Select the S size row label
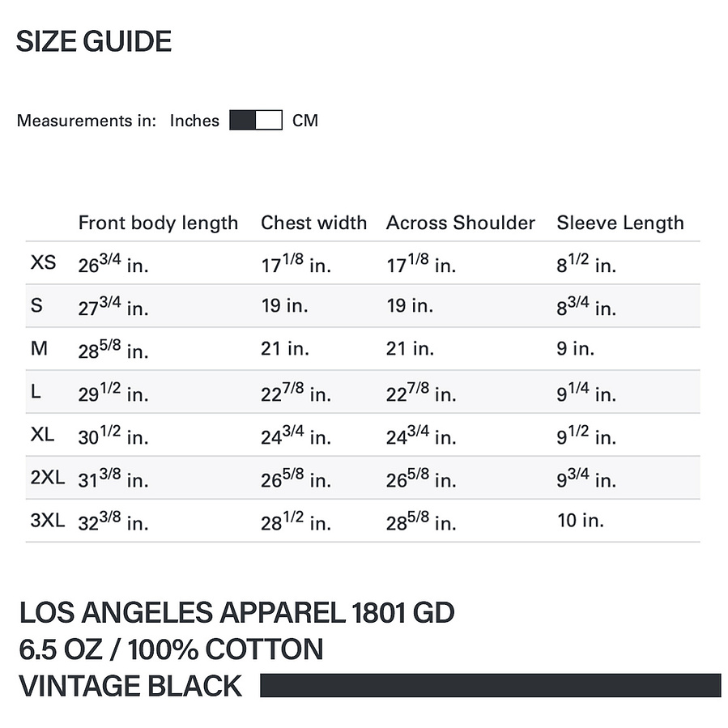Viewport: 728px width, 728px height. (x=36, y=305)
